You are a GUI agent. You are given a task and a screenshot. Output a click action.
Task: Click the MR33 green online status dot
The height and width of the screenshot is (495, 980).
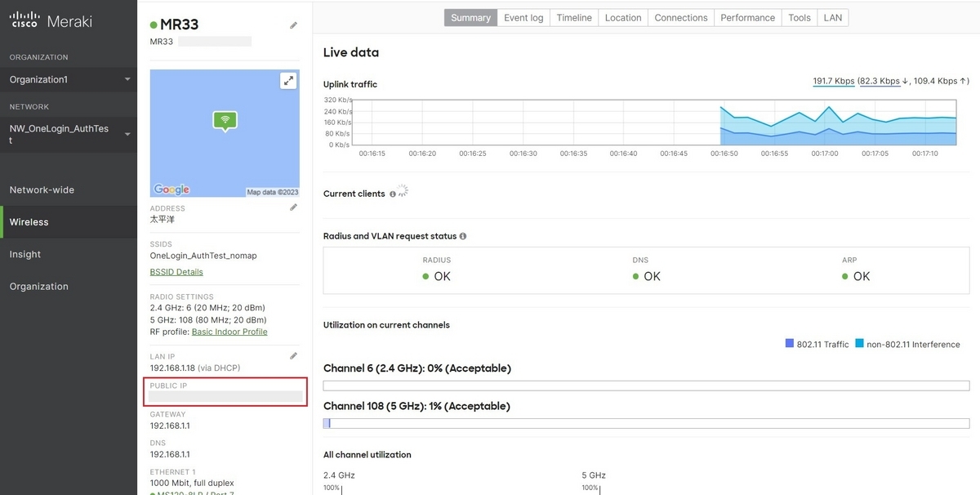[154, 25]
